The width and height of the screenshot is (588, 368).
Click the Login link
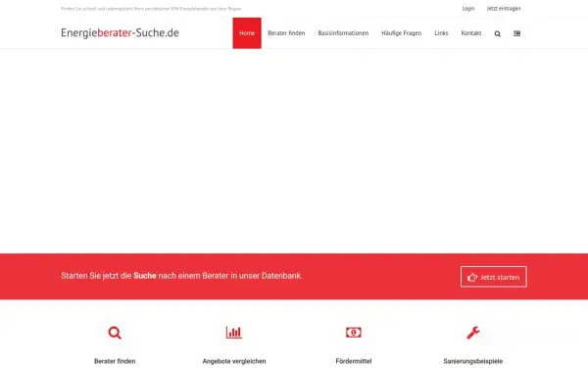[468, 8]
